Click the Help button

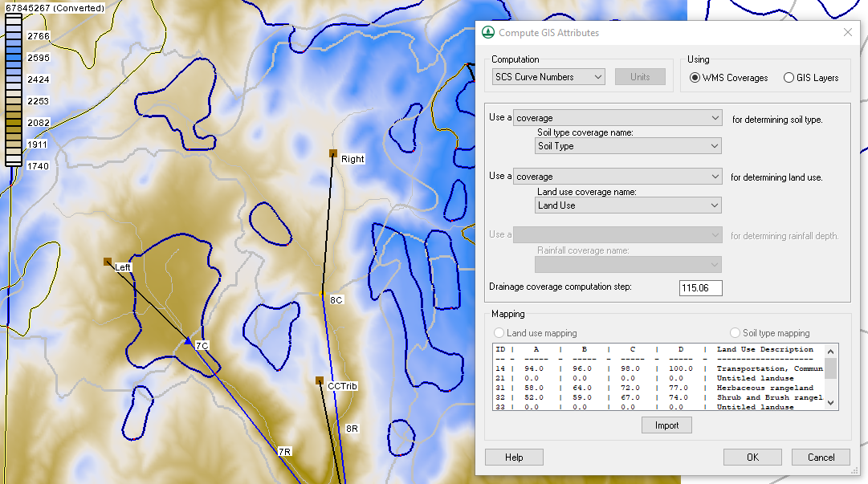coord(514,458)
